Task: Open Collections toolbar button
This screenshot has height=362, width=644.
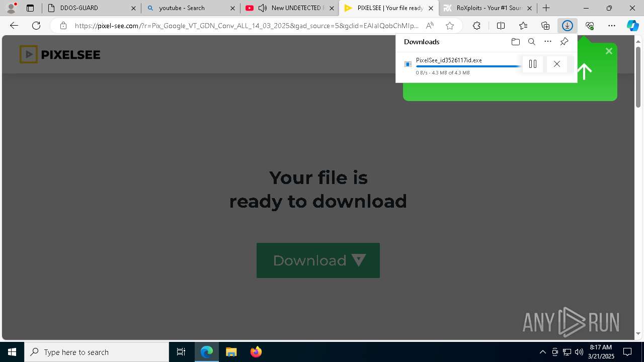Action: coord(545,26)
